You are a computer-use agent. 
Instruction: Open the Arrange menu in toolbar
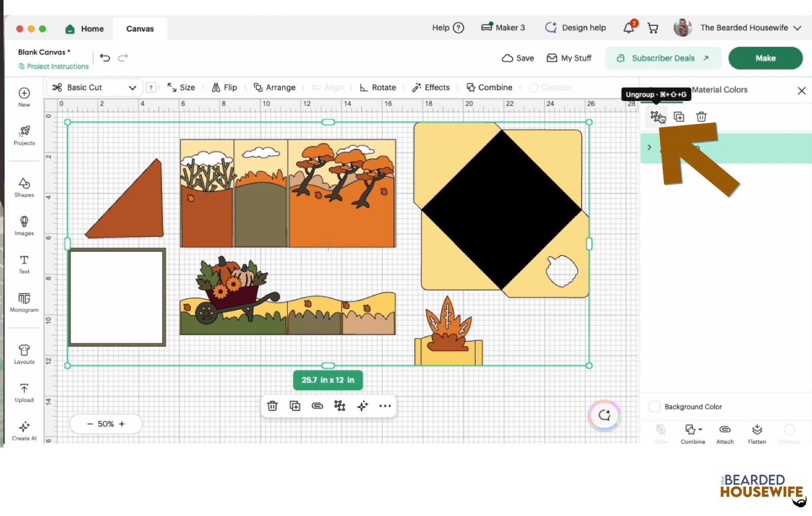coord(275,87)
